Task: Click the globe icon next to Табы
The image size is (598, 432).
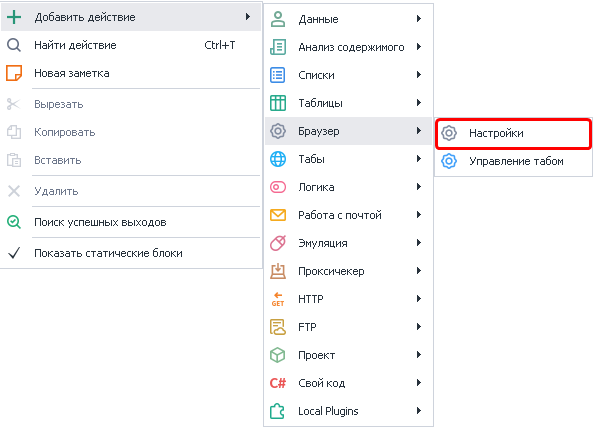Action: point(278,159)
